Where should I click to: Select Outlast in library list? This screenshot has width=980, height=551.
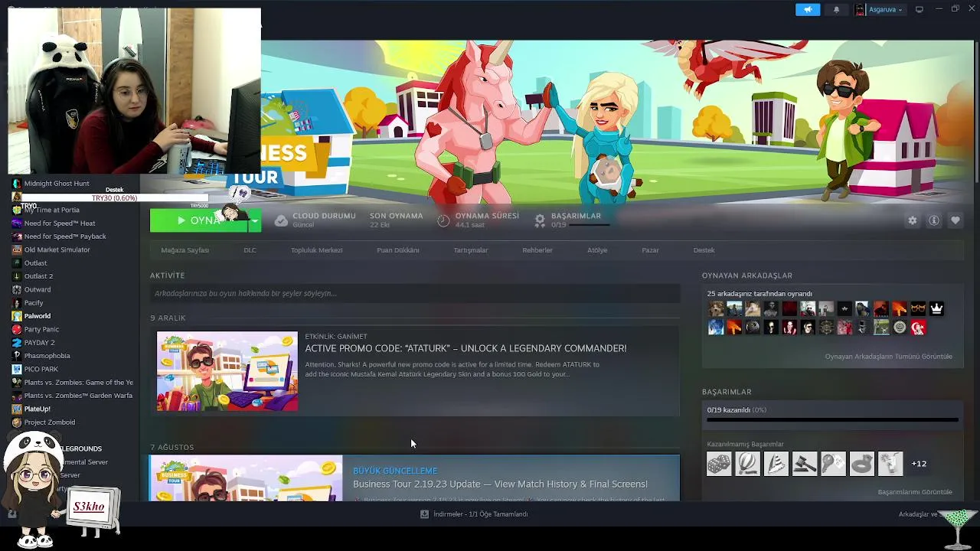coord(35,263)
